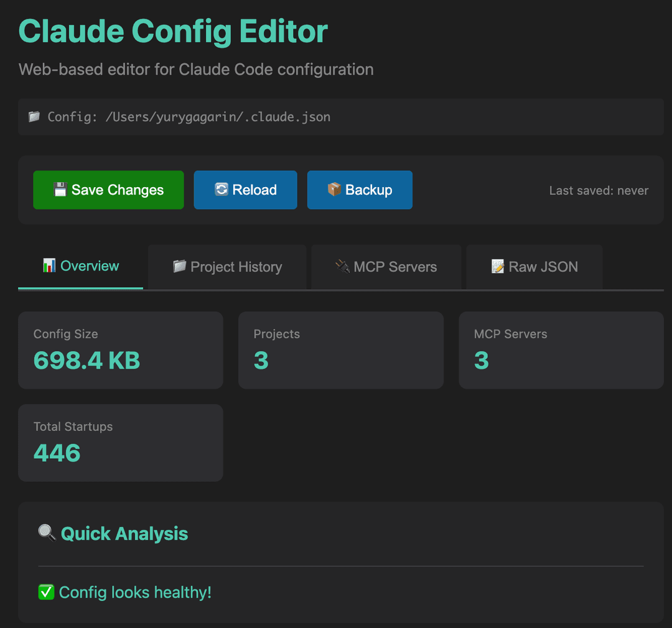Switch to the Overview tab
The width and height of the screenshot is (672, 628).
(x=80, y=266)
